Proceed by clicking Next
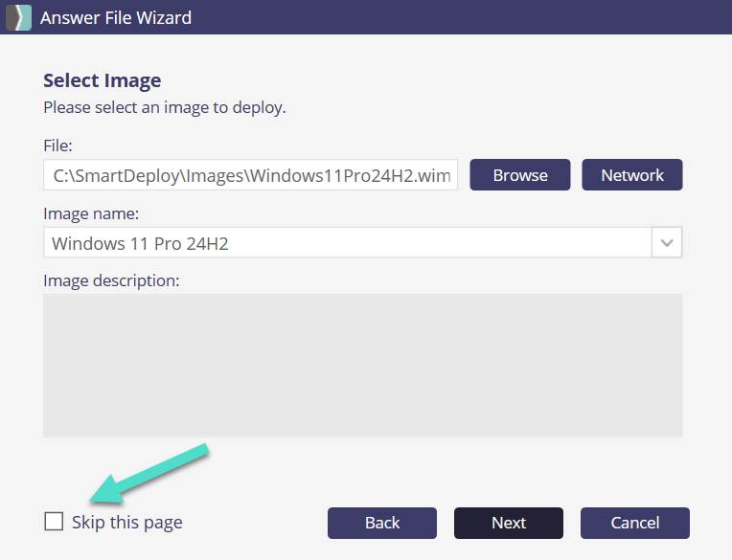The width and height of the screenshot is (732, 560). [x=508, y=523]
